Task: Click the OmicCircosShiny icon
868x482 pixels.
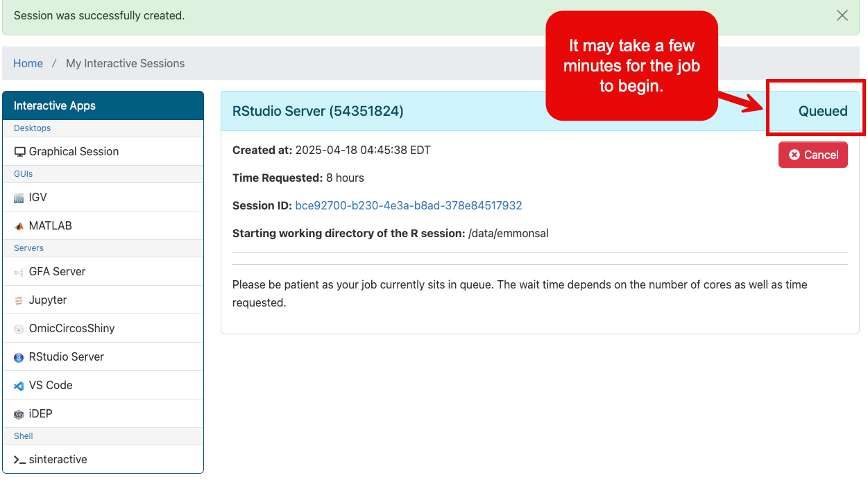Action: click(x=19, y=329)
